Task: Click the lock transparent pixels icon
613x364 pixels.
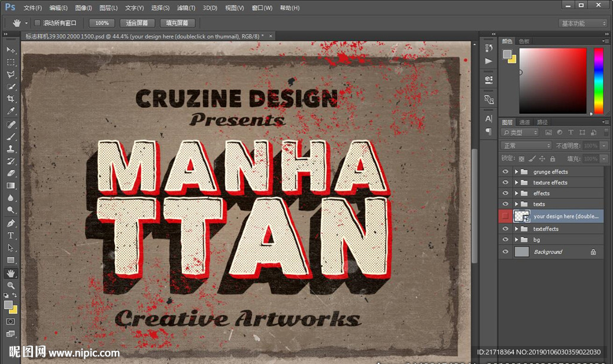Action: [x=521, y=159]
